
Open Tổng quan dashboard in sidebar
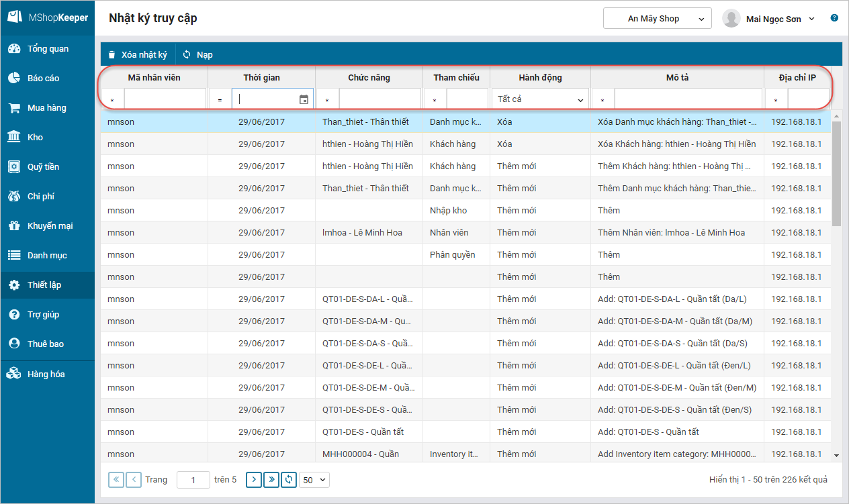point(47,48)
